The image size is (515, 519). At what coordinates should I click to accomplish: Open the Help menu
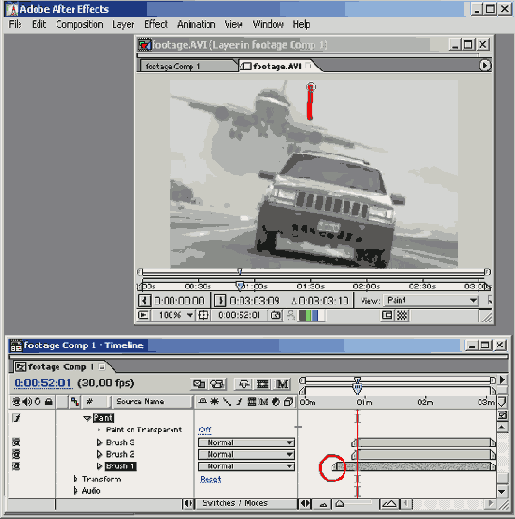coord(301,24)
